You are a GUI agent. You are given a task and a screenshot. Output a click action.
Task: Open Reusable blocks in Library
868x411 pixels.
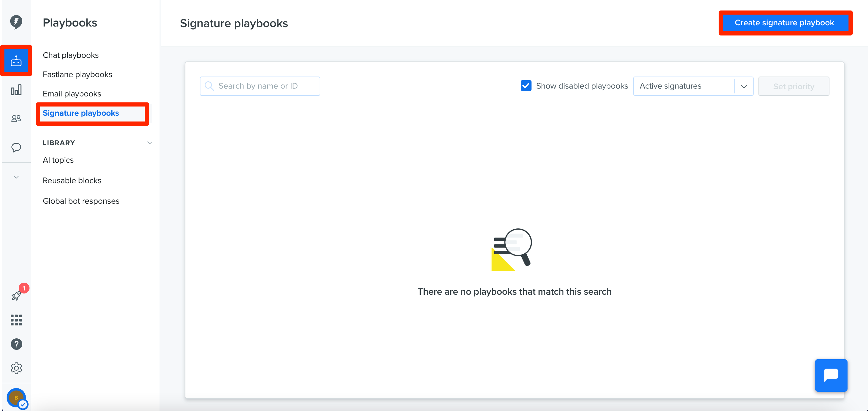click(72, 180)
